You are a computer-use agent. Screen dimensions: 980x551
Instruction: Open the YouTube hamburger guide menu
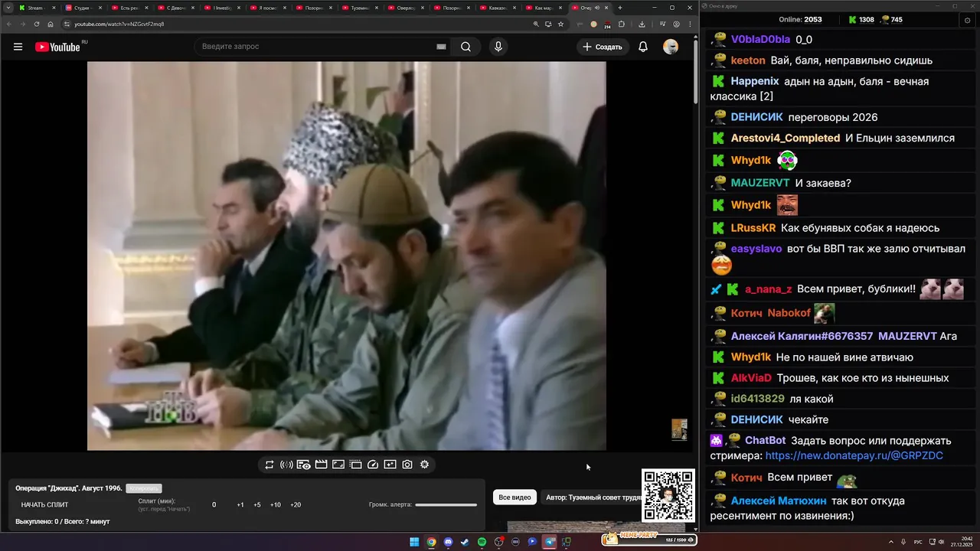pyautogui.click(x=18, y=47)
